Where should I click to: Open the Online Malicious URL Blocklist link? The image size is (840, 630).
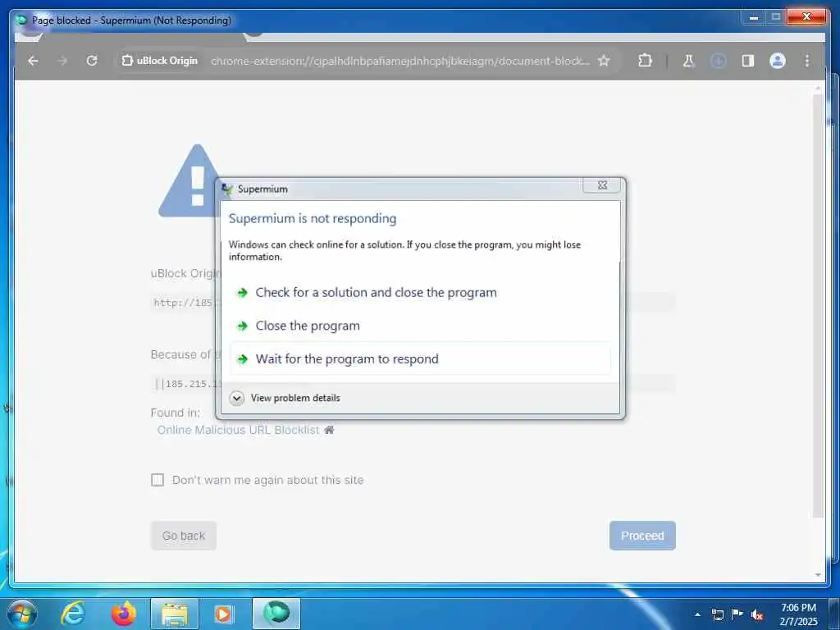point(238,430)
